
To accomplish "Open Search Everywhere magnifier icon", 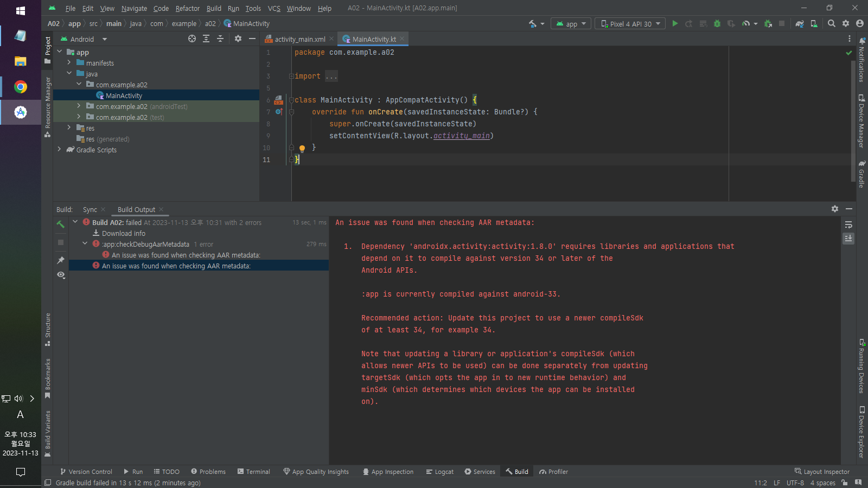I will [831, 24].
